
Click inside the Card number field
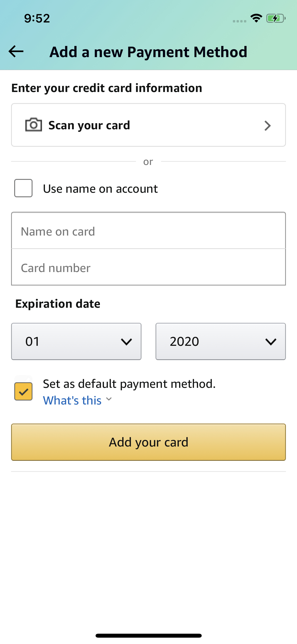[x=148, y=268]
